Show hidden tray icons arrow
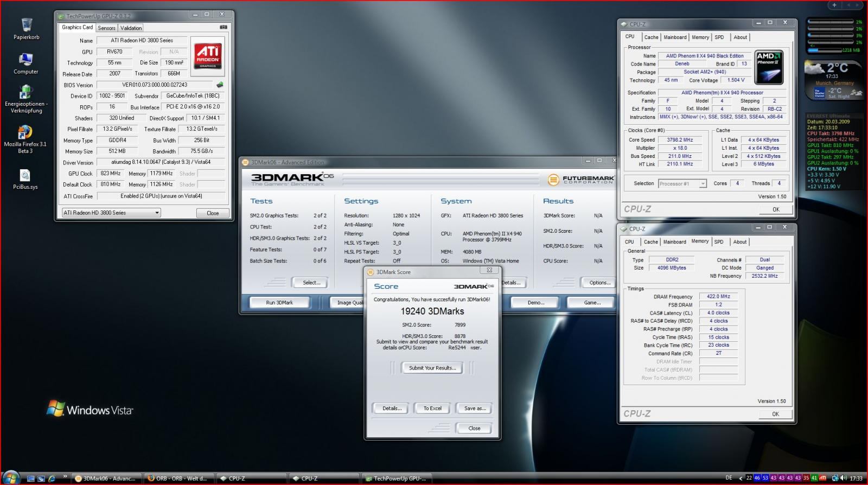This screenshot has width=868, height=485. [741, 478]
